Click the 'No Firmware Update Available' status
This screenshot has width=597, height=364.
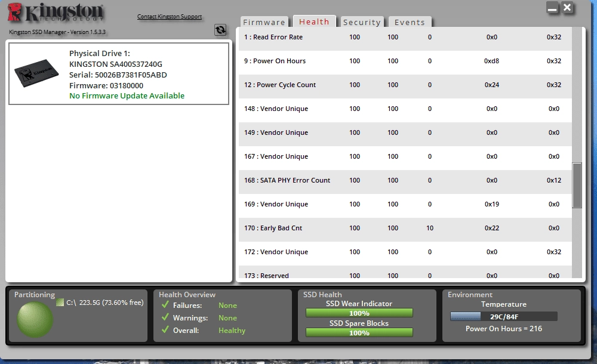(x=127, y=95)
